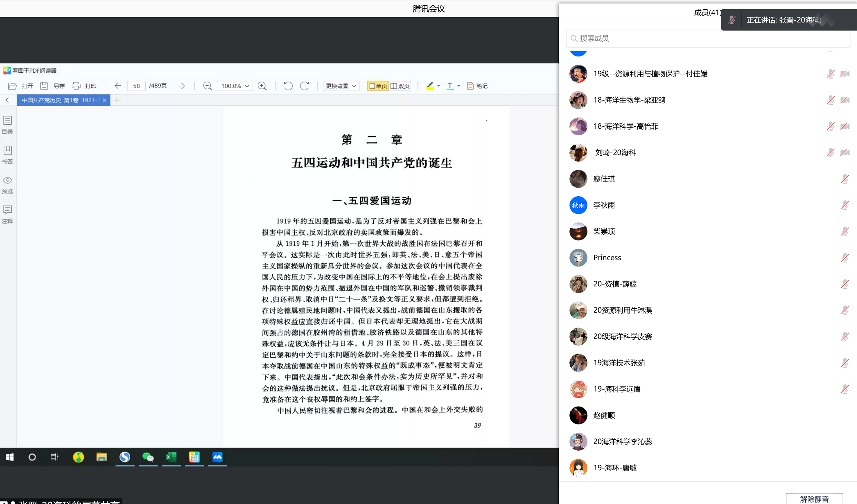The width and height of the screenshot is (857, 504).
Task: Go to the next page arrow
Action: point(182,86)
